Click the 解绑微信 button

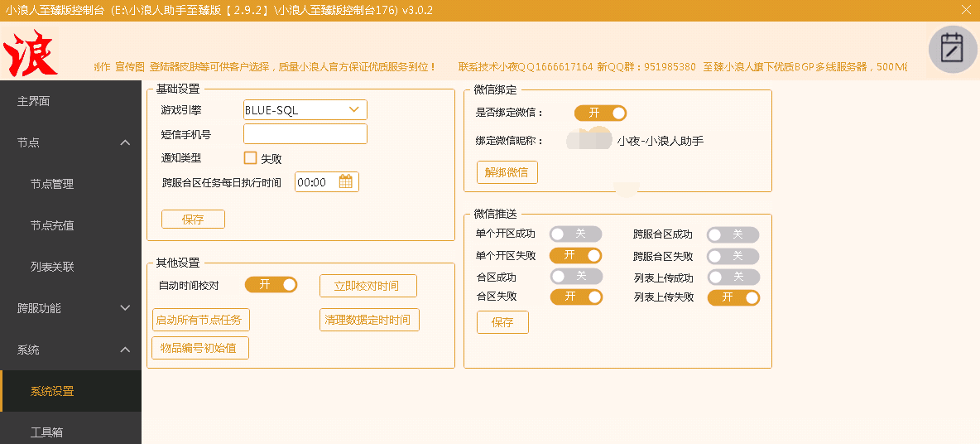(507, 172)
